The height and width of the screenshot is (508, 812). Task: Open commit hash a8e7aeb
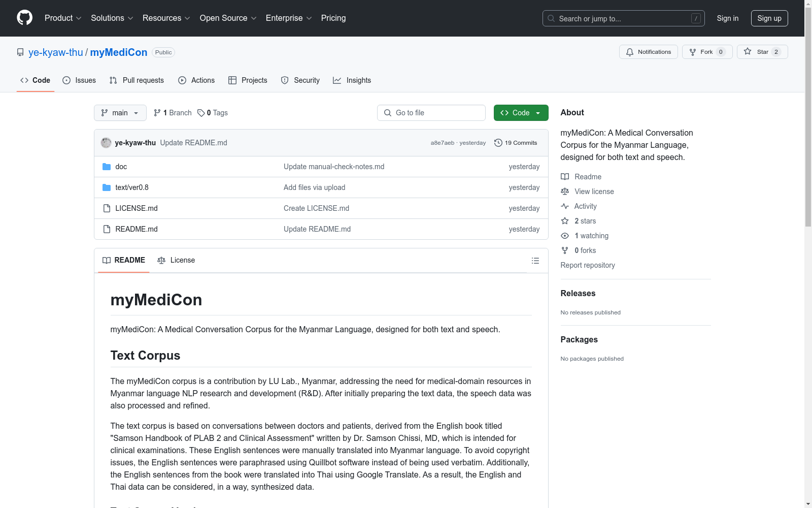442,143
